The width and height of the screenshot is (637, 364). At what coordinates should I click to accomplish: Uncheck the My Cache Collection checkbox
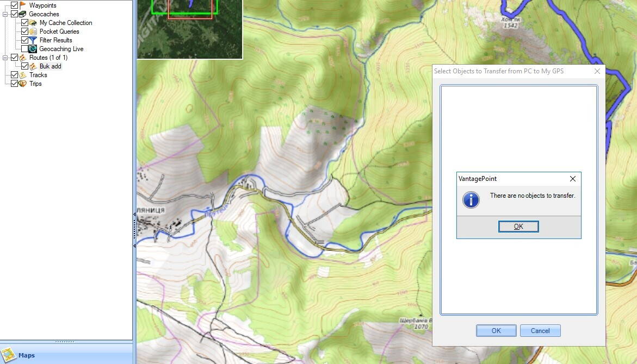[24, 23]
